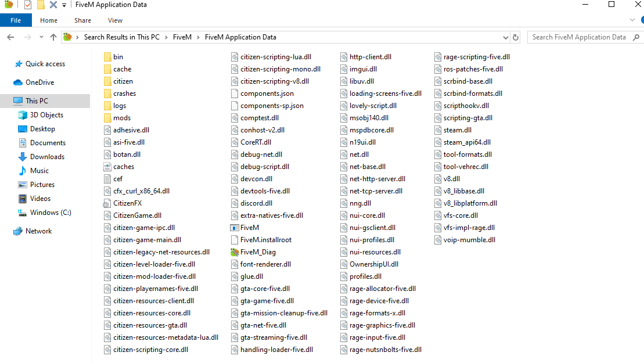Select the bin folder icon

[107, 57]
